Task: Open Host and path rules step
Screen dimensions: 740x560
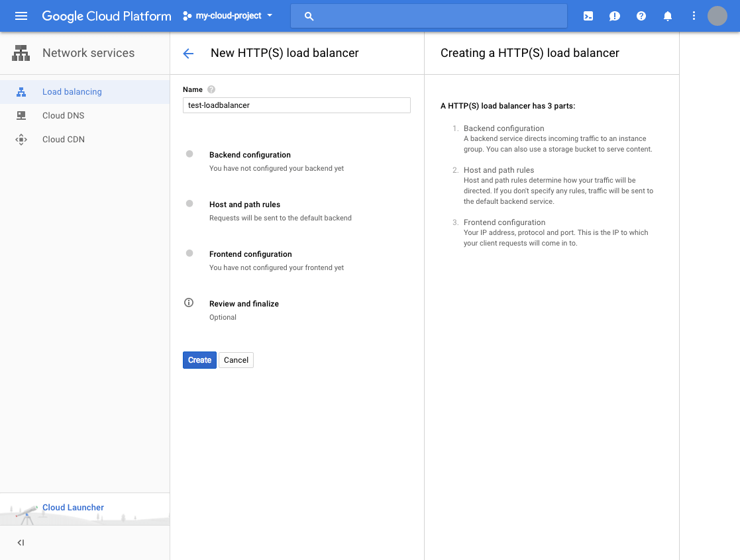Action: coord(244,205)
